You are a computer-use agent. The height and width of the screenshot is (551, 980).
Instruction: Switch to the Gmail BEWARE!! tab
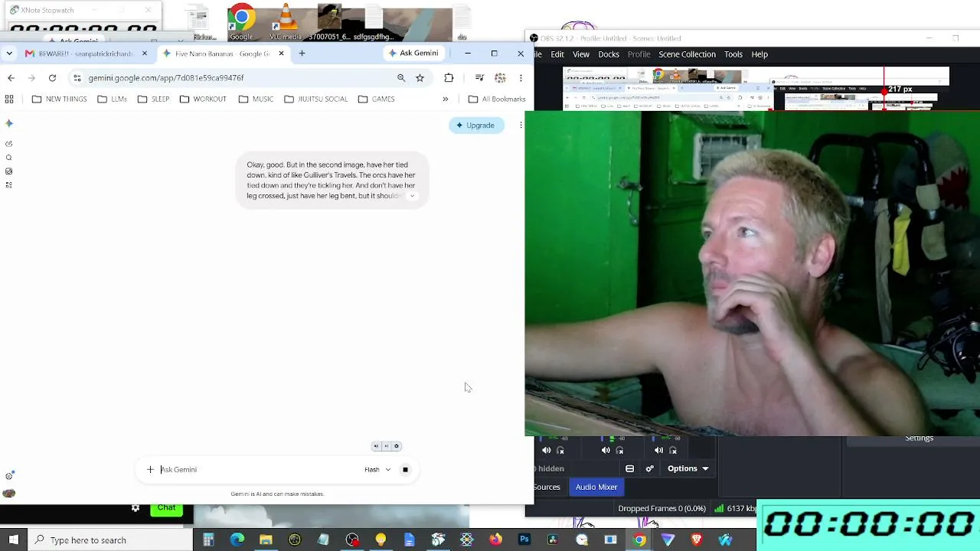click(85, 54)
